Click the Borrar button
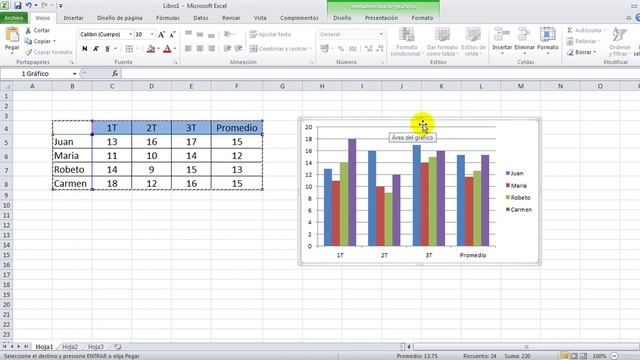Viewport: 640px width, 360px height. point(581,52)
